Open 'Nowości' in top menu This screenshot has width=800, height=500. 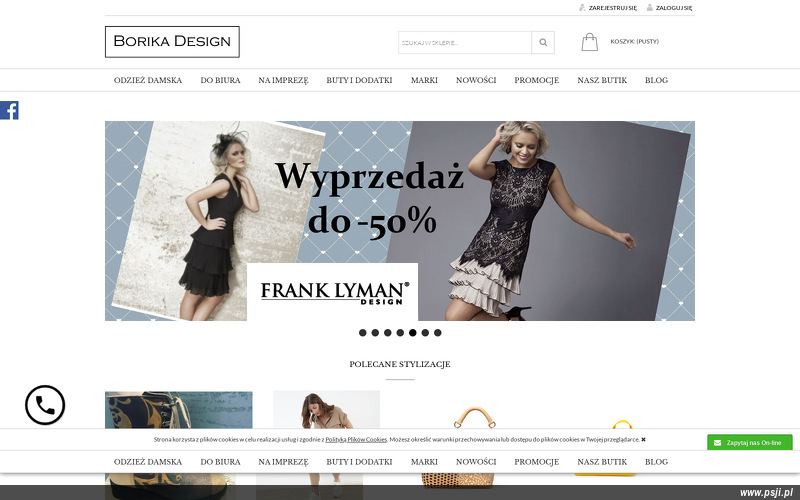476,80
